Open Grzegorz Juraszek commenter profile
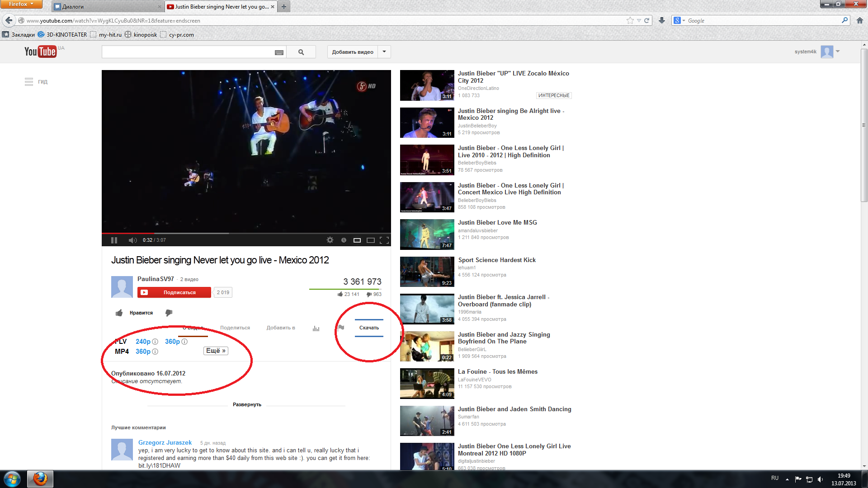The image size is (868, 488). [x=165, y=443]
